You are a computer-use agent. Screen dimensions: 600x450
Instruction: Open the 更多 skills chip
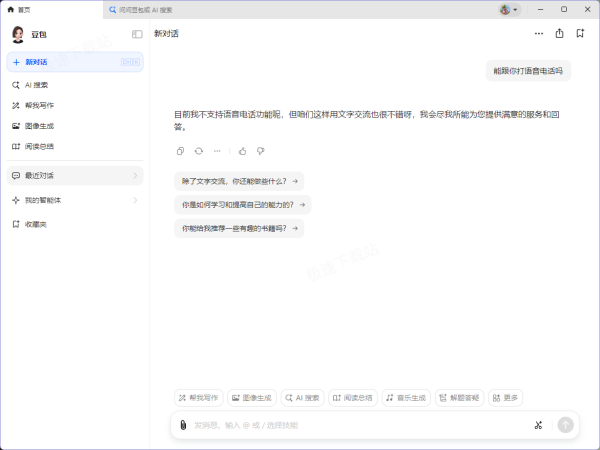click(x=505, y=398)
